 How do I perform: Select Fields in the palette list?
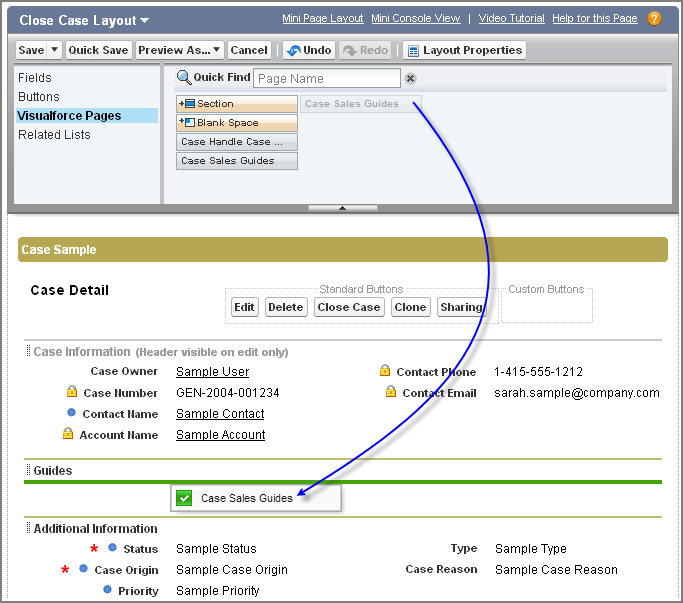pos(35,78)
